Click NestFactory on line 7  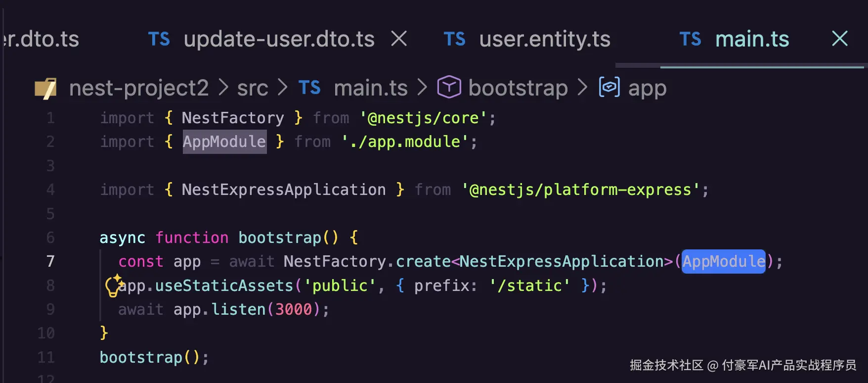click(335, 261)
